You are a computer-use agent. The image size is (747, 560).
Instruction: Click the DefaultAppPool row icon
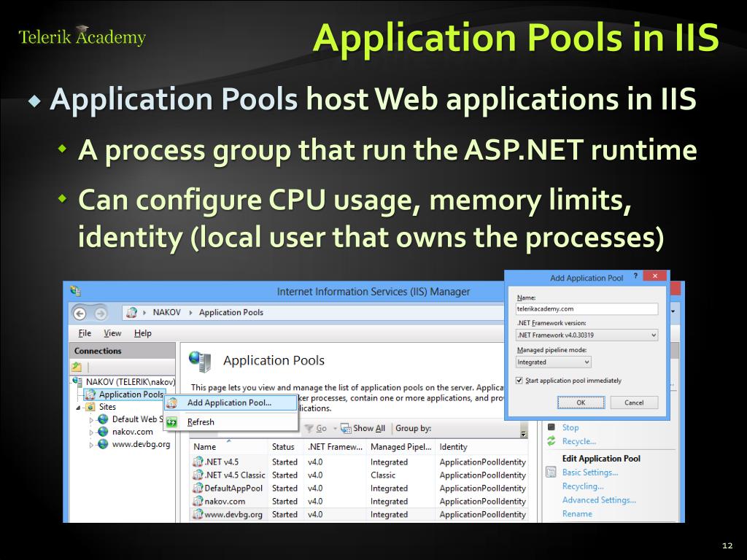pos(197,489)
